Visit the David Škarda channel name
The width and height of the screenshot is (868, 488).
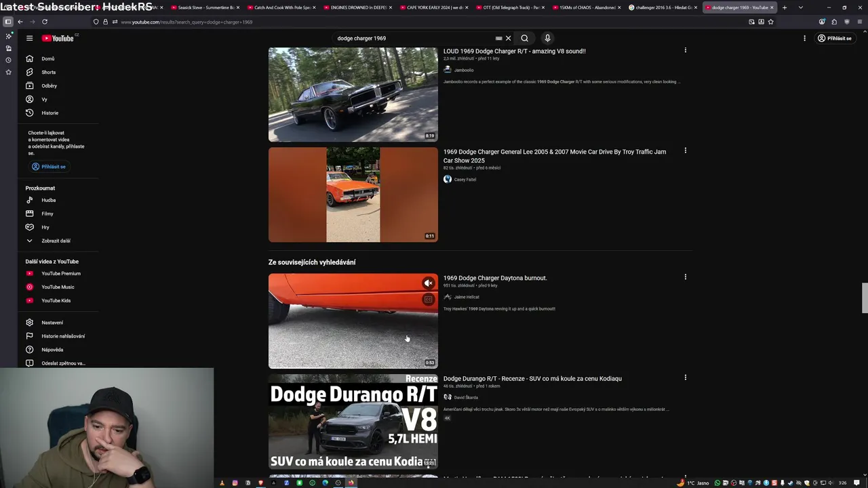466,397
